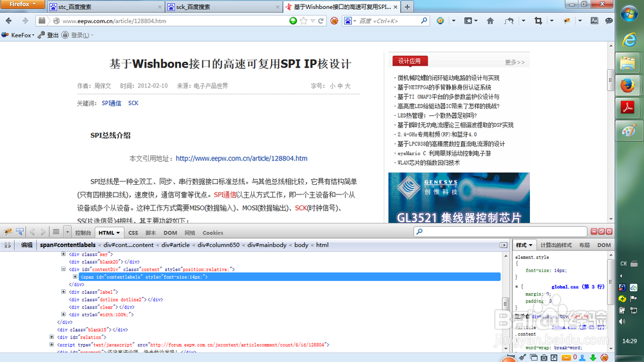Image resolution: width=644 pixels, height=362 pixels.
Task: Expand the div class="key" node
Action: pos(63,254)
